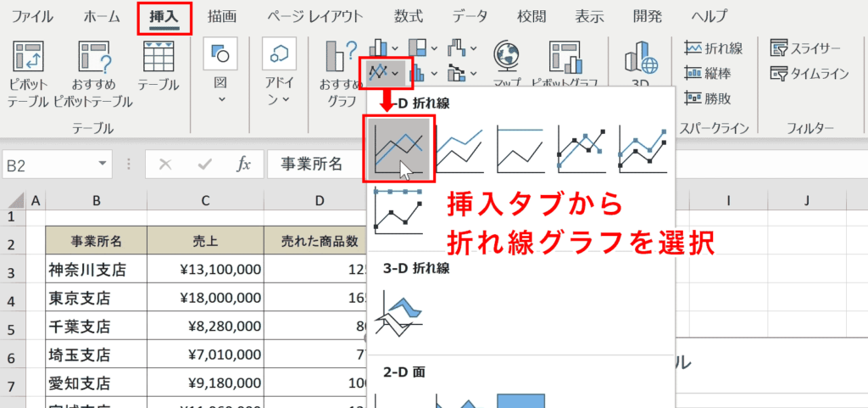The image size is (868, 408).
Task: Click the formula bar enter (checkmark) button
Action: 205,165
